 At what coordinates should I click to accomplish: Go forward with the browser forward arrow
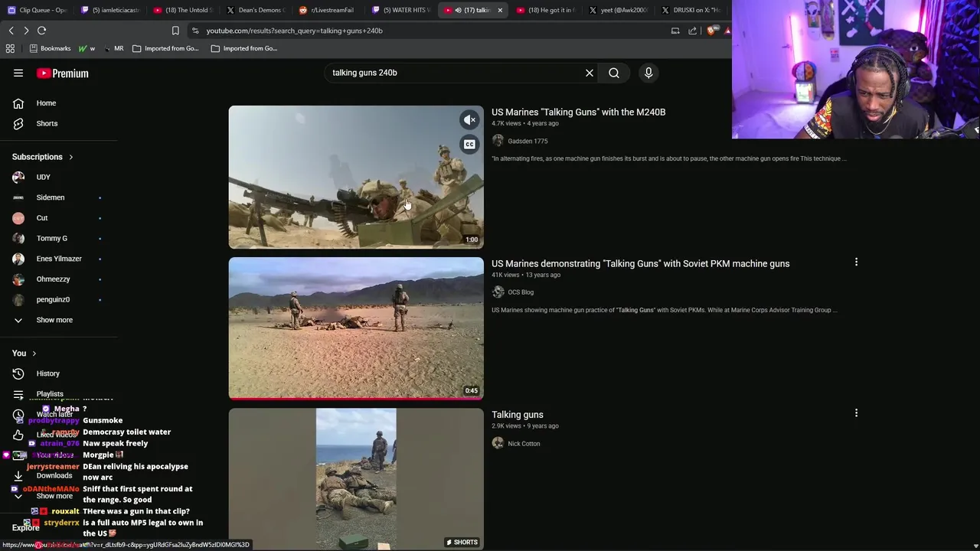click(x=26, y=31)
